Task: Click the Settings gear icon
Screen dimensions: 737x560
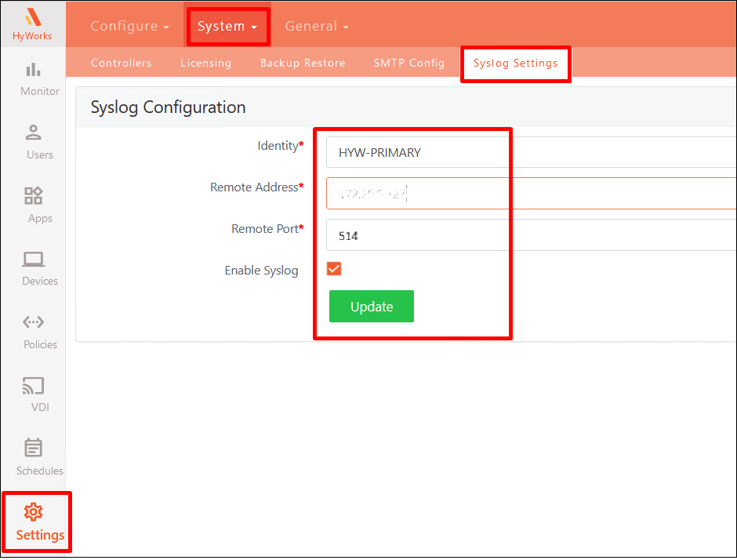Action: (33, 512)
